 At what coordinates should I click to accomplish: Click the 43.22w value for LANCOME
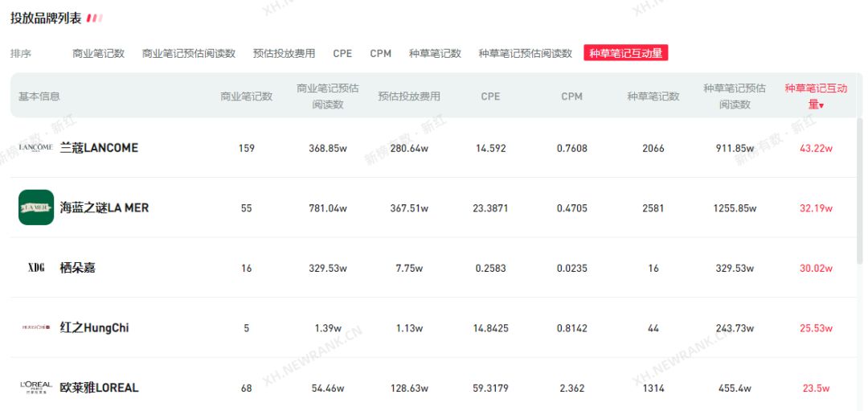point(816,149)
